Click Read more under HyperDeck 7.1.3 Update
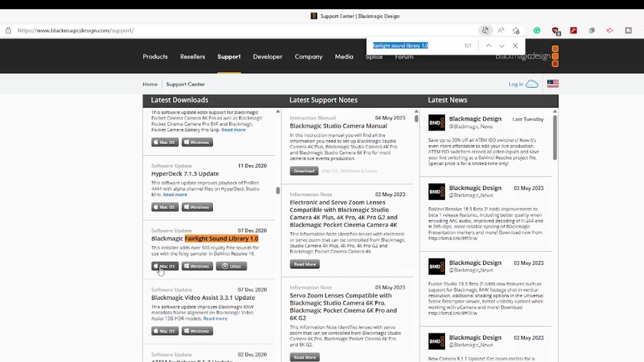This screenshot has height=362, width=644. tap(175, 195)
